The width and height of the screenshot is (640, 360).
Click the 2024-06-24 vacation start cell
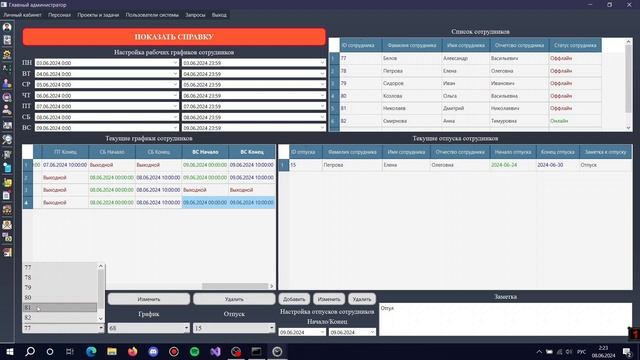tap(513, 165)
